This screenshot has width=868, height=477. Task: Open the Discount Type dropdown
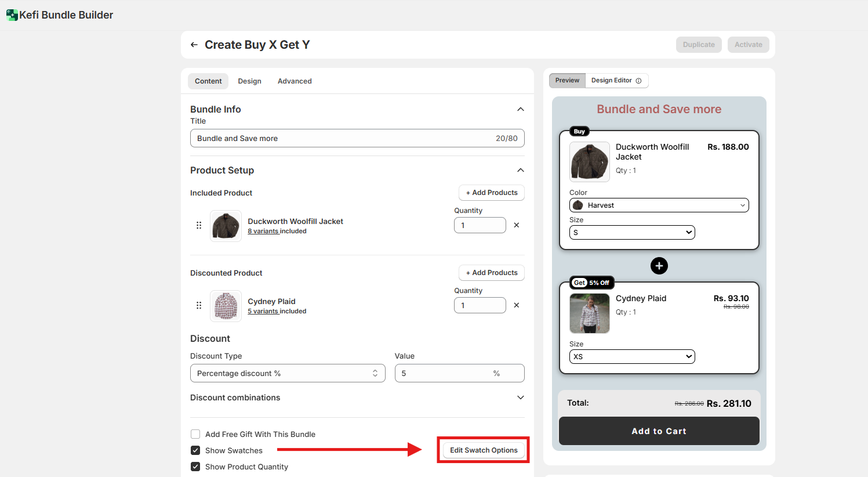tap(288, 373)
